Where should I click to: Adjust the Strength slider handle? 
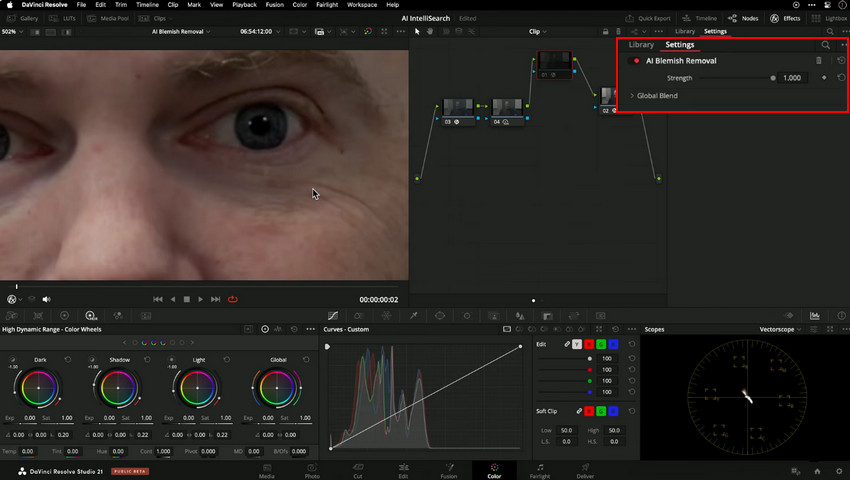tap(772, 78)
